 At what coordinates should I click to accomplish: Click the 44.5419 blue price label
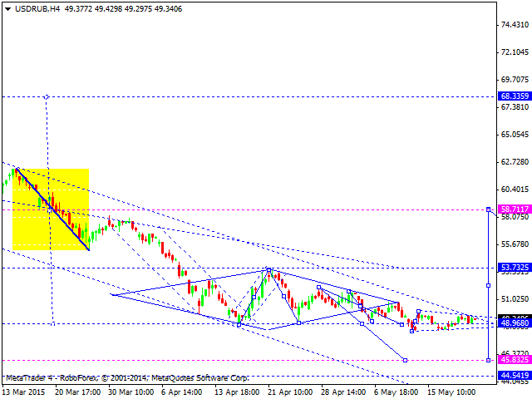point(515,376)
